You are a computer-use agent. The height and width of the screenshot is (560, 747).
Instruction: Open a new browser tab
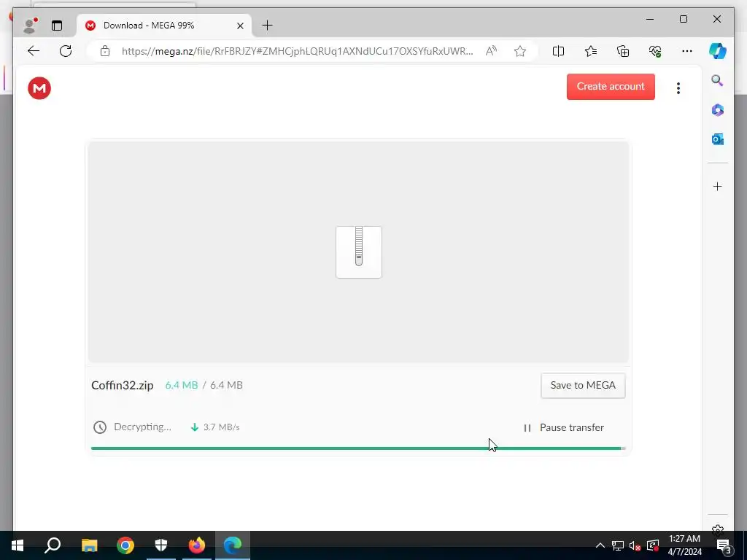click(267, 26)
